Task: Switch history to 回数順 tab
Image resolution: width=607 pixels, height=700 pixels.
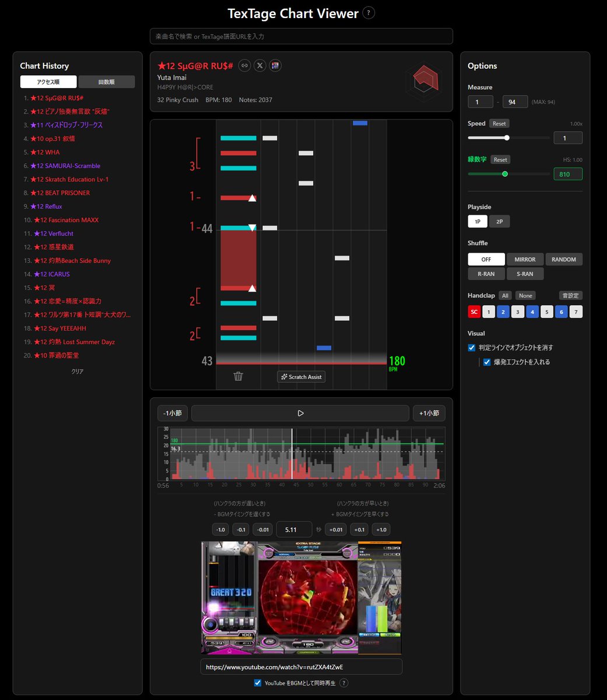Action: point(107,82)
